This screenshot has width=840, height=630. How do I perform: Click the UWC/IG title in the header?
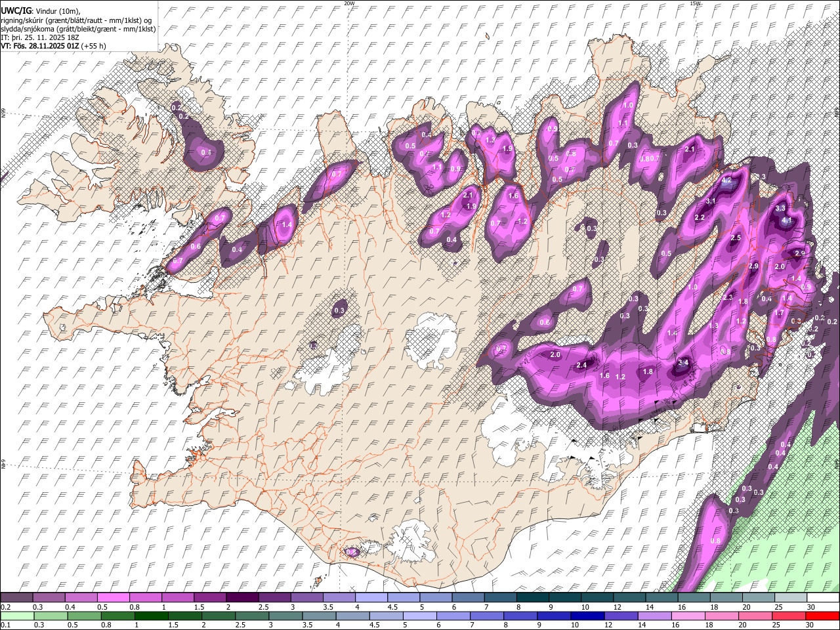click(x=15, y=10)
